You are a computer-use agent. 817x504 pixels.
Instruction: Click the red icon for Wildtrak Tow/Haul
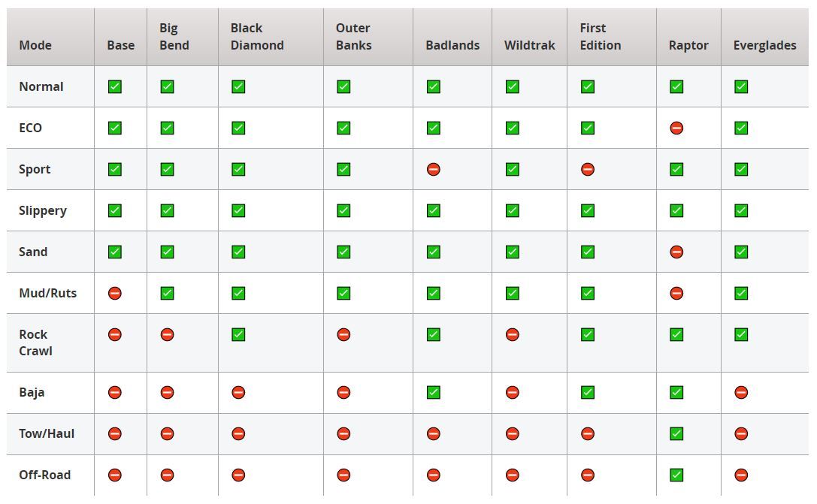[513, 434]
